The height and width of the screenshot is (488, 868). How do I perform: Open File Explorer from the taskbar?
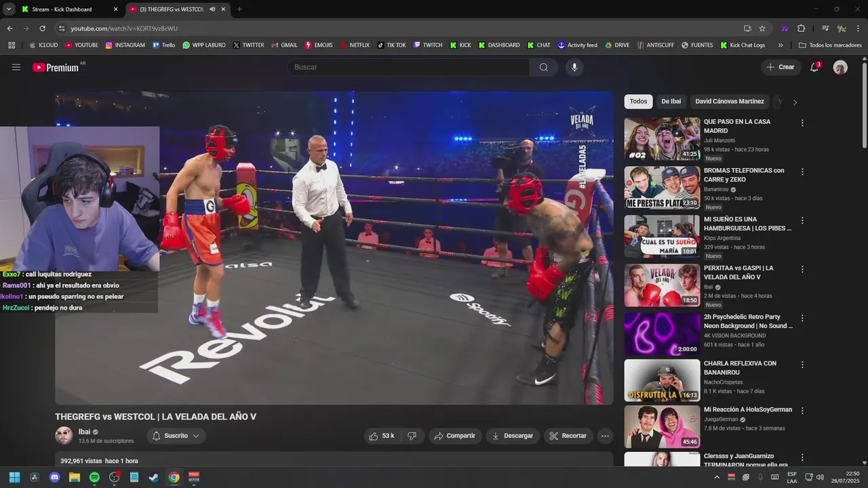75,477
